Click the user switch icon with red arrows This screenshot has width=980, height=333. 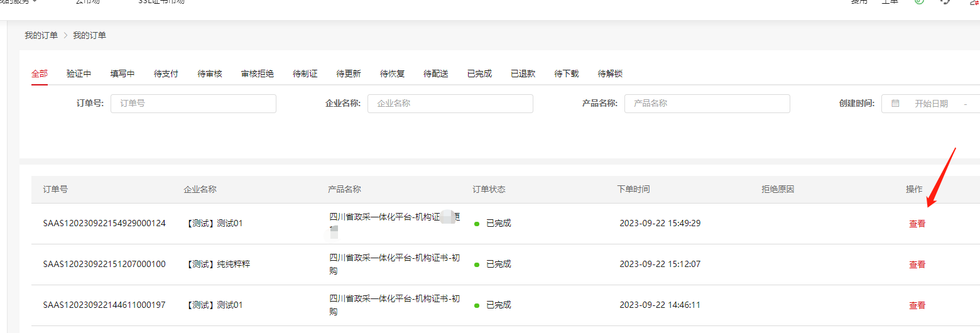tap(974, 2)
